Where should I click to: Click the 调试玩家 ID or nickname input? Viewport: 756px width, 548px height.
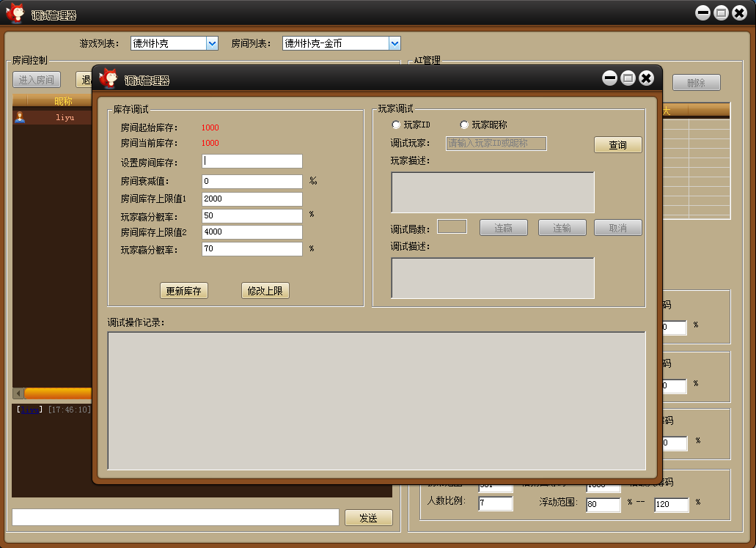coord(496,144)
